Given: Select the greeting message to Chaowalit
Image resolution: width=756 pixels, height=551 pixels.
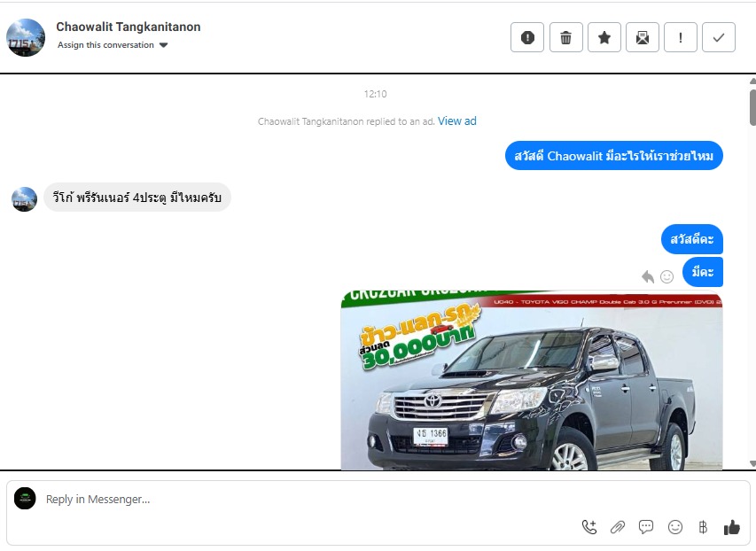Looking at the screenshot, I should [614, 156].
